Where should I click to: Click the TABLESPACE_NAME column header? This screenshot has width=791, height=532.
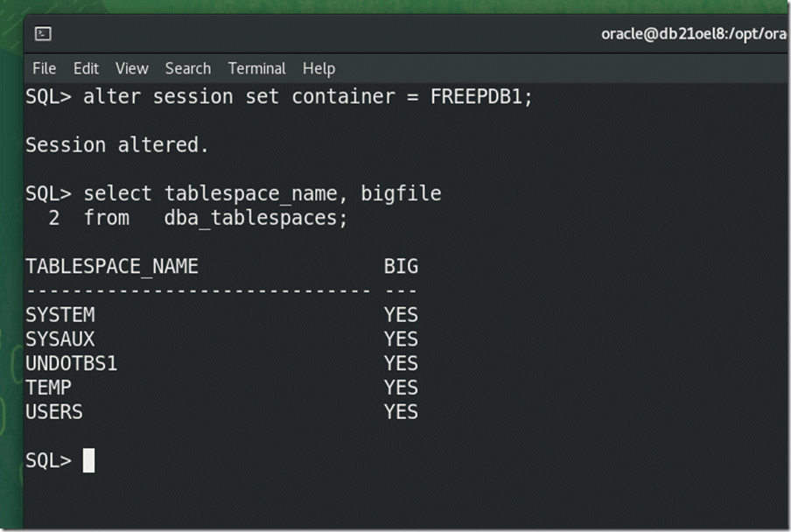coord(112,266)
